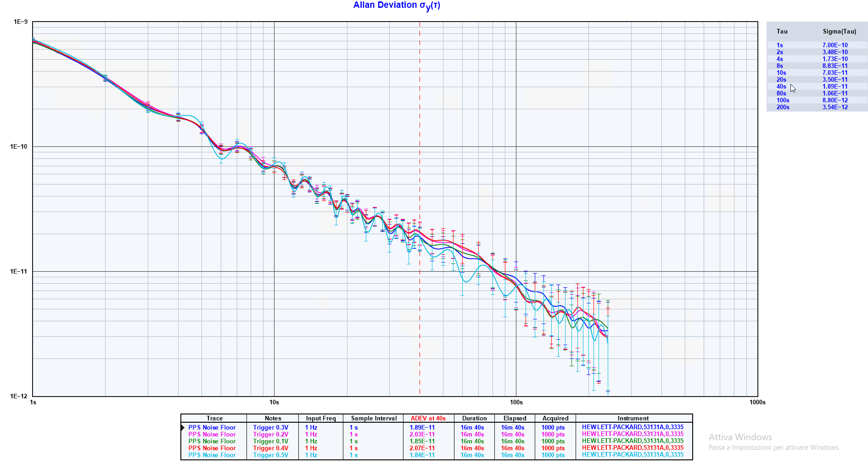Click the ADEV value 1.89E-11 in legend

422,427
